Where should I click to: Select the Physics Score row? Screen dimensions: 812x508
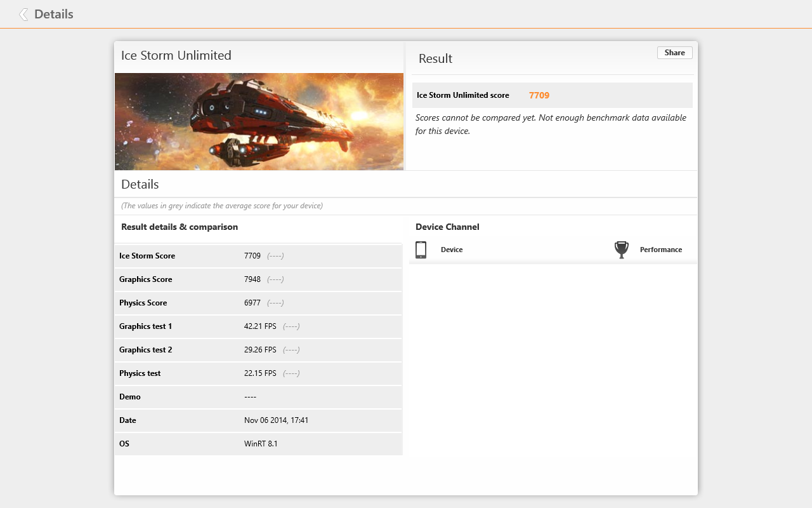pos(258,303)
